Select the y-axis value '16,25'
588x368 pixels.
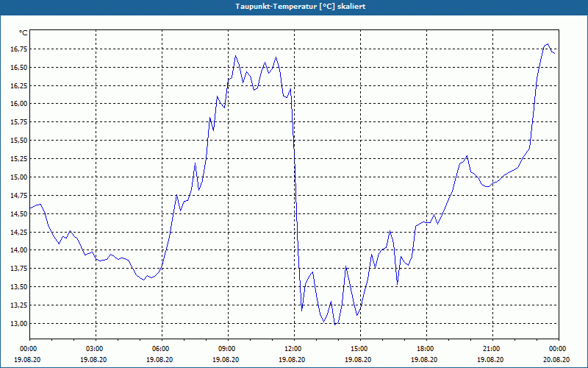[x=20, y=86]
